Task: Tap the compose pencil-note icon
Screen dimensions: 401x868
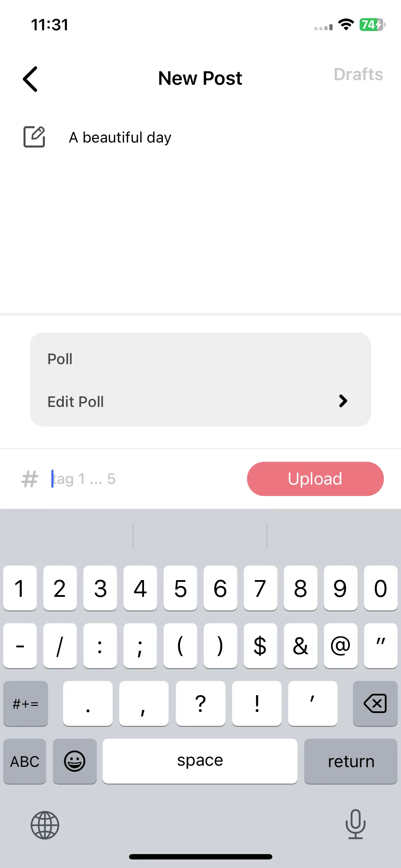Action: click(34, 136)
